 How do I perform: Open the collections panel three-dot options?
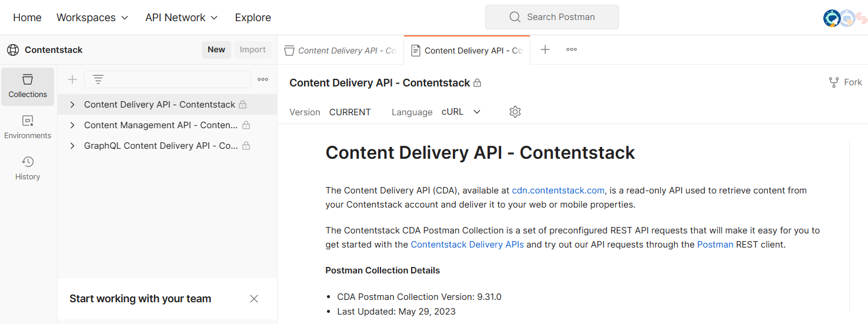[x=263, y=79]
